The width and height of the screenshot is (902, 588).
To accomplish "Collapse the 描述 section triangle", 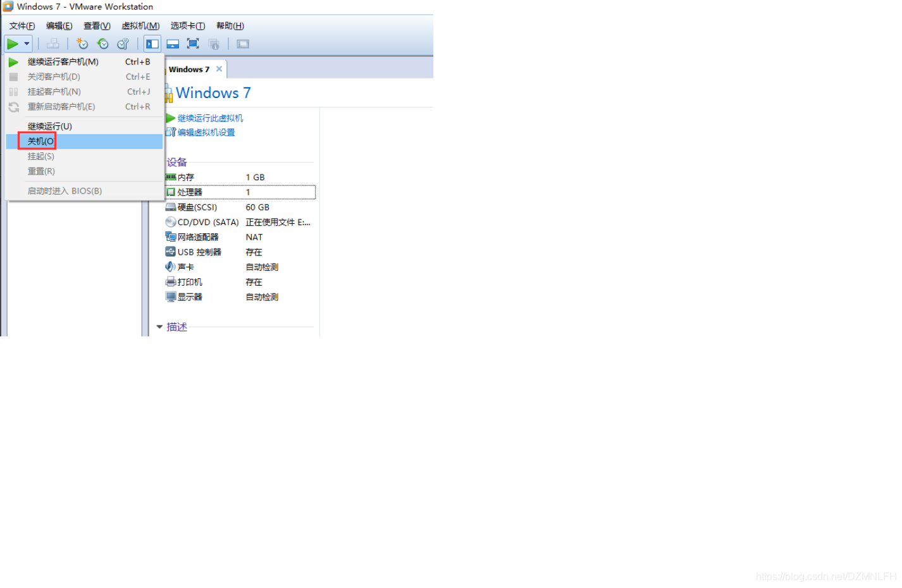I will (159, 327).
